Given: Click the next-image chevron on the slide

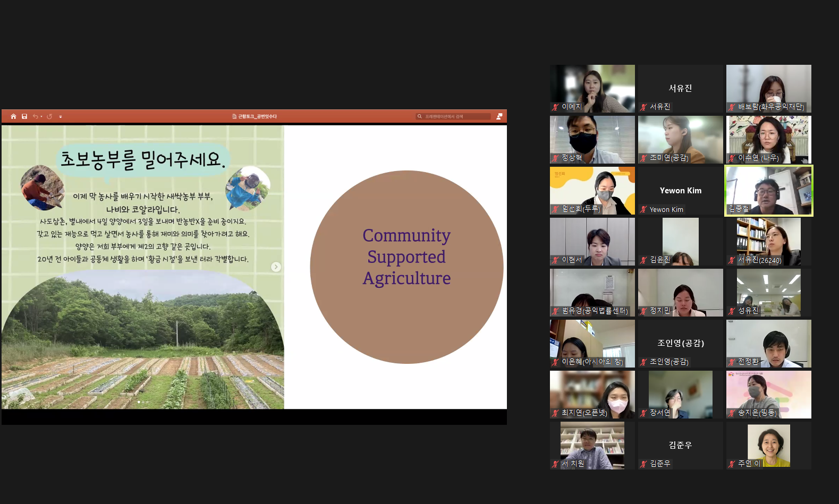Looking at the screenshot, I should pos(276,267).
